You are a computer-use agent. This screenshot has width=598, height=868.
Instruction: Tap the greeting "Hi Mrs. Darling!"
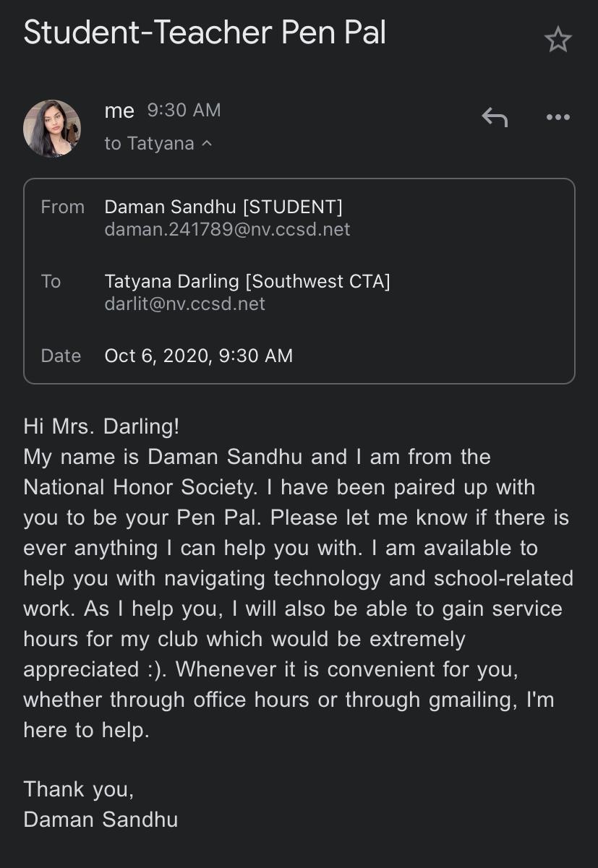tap(101, 426)
